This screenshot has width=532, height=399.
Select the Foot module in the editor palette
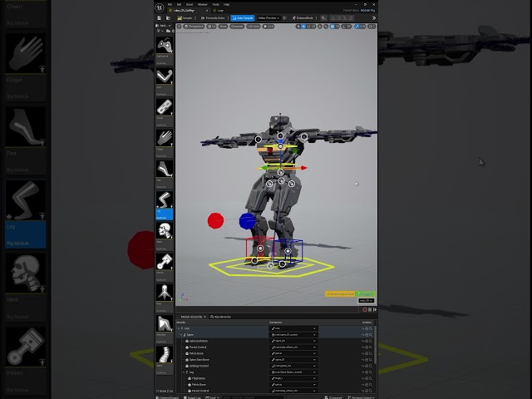[165, 169]
